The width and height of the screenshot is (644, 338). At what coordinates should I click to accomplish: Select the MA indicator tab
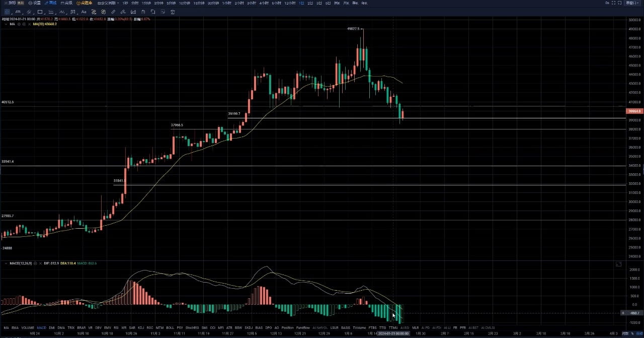click(x=6, y=327)
